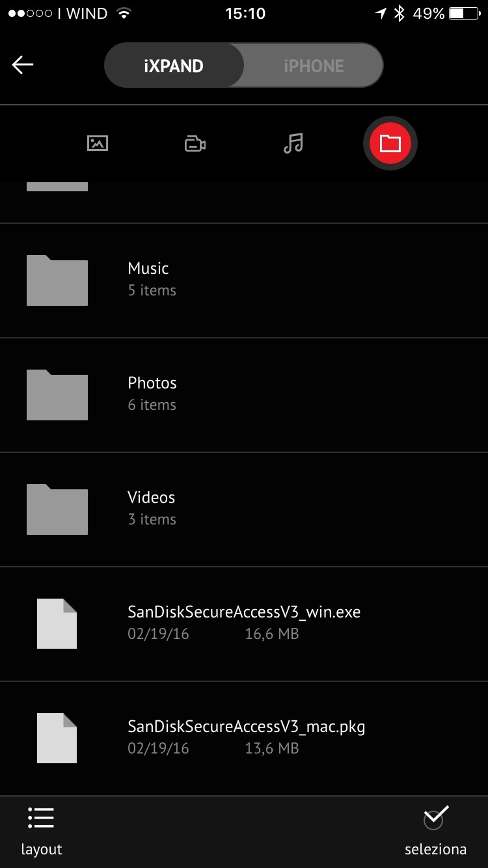Switch to the iXPAND storage segment
Viewport: 488px width, 868px height.
coord(174,66)
